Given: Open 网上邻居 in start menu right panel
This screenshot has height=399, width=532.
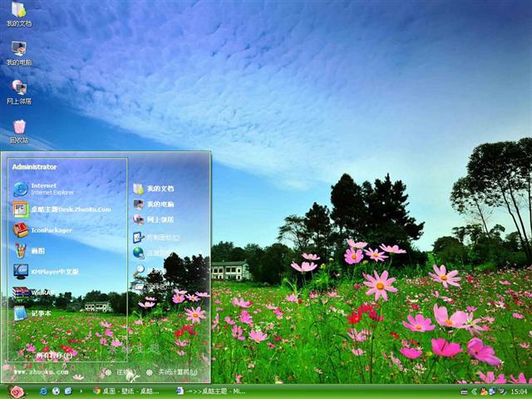Looking at the screenshot, I should pyautogui.click(x=153, y=219).
